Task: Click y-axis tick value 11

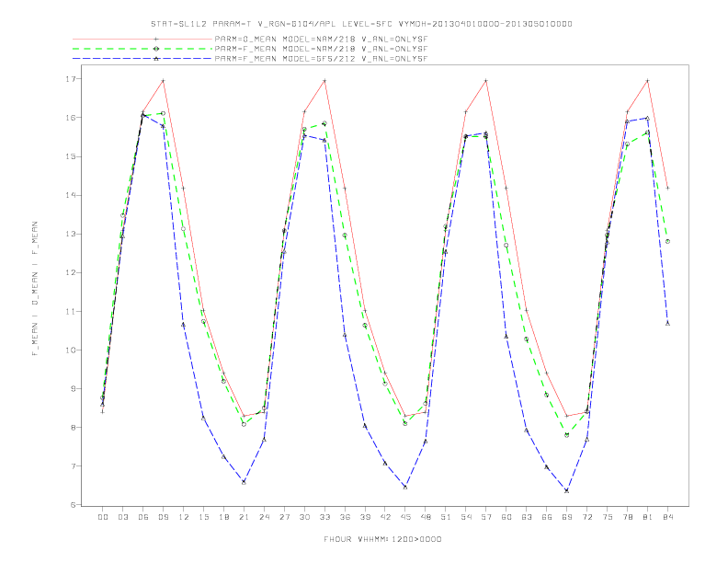Action: point(70,311)
